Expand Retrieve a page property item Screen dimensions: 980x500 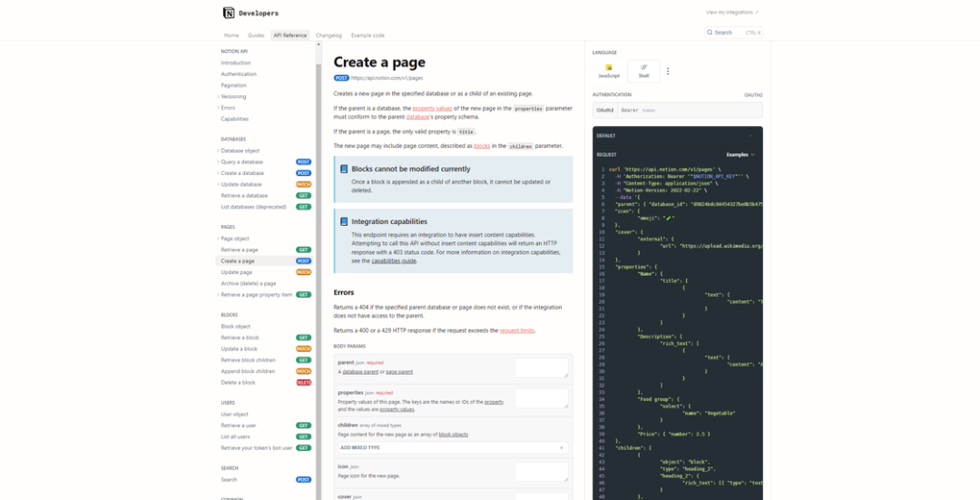pos(218,294)
